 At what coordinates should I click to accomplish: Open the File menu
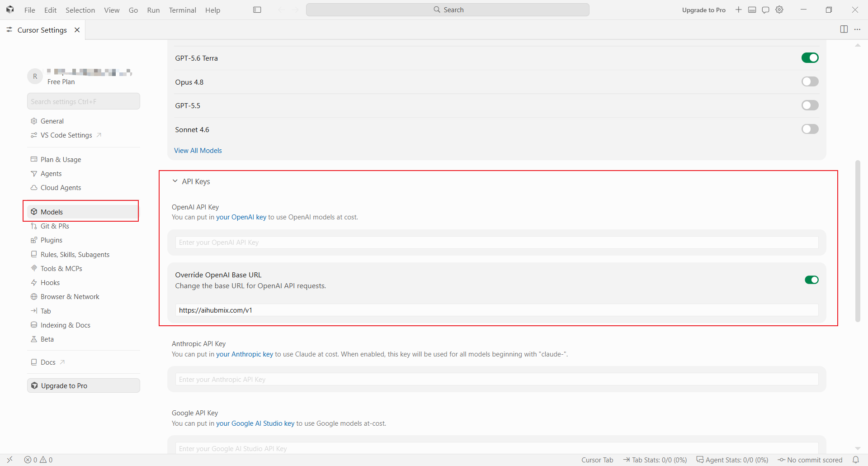pyautogui.click(x=30, y=10)
